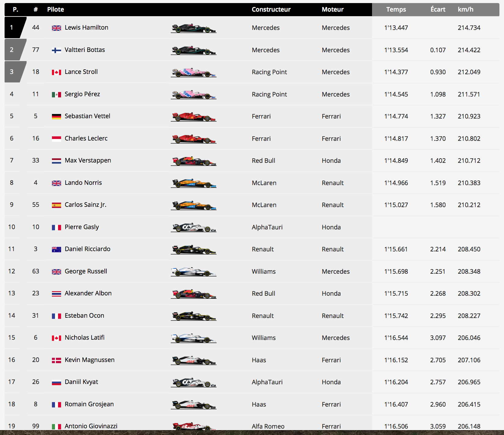The height and width of the screenshot is (435, 504).
Task: Click the Thai flag beside Alexander Albon
Action: [57, 294]
